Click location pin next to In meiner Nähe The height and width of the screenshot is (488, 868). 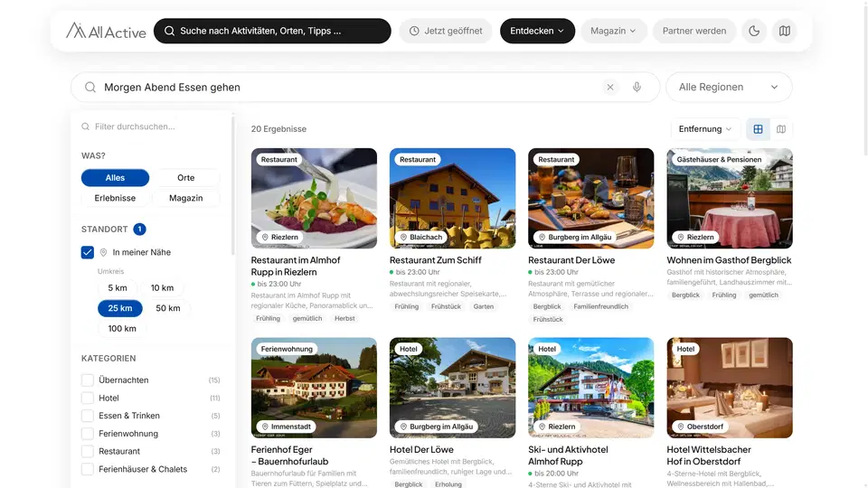tap(103, 252)
